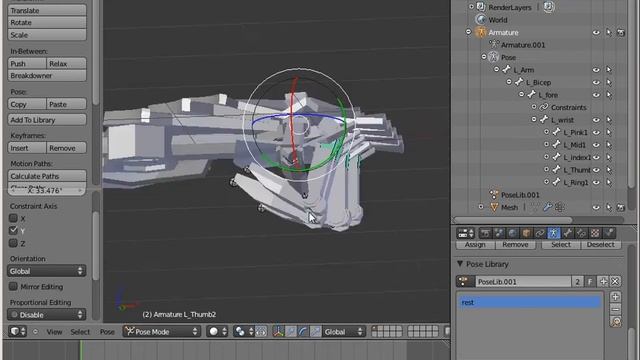Hide the L_Bicep bone
This screenshot has height=360, width=640.
(596, 82)
